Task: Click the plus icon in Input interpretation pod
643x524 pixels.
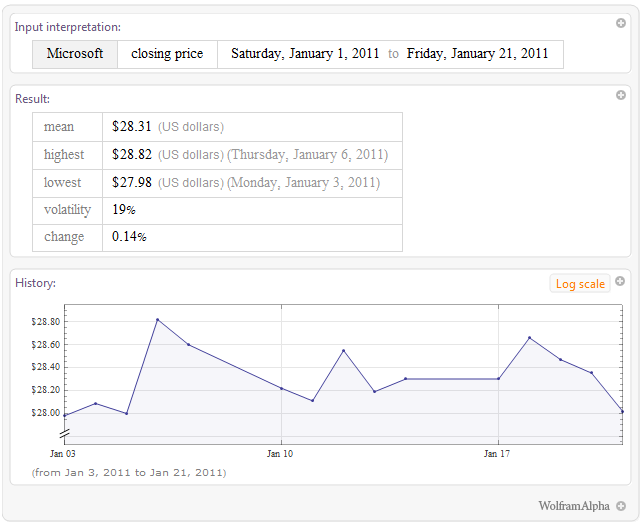Action: coord(621,24)
